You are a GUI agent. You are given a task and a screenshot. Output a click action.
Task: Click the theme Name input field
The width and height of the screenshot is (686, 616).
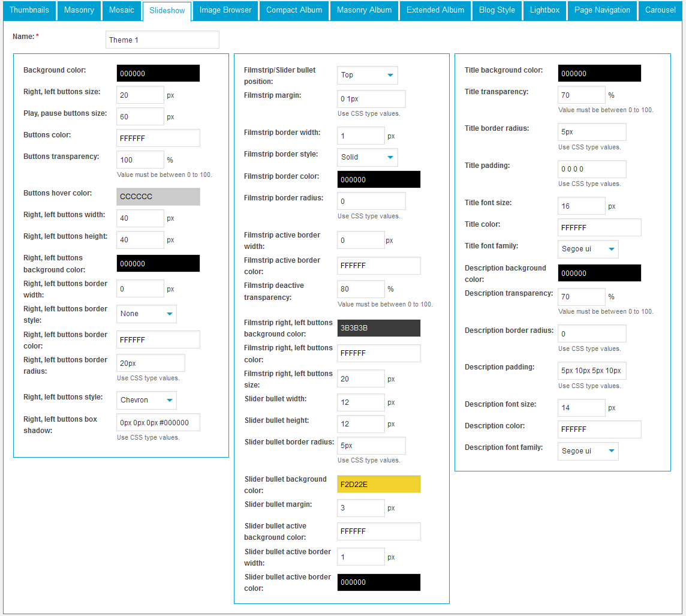(x=162, y=40)
